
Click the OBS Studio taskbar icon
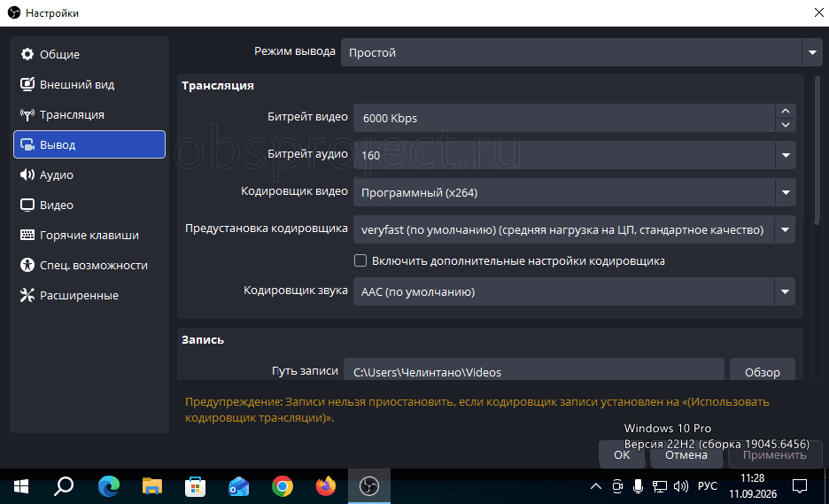point(369,486)
